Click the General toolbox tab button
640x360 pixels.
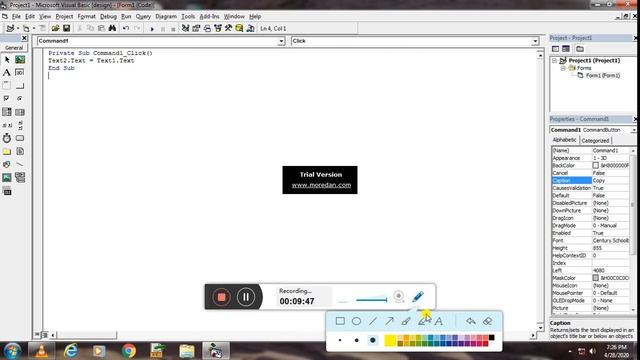(14, 48)
